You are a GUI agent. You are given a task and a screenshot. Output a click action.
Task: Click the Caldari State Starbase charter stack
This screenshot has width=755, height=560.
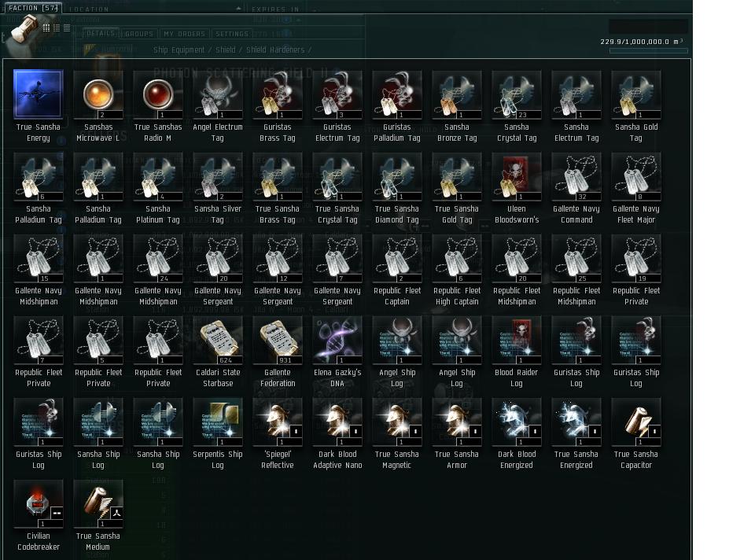pos(218,340)
